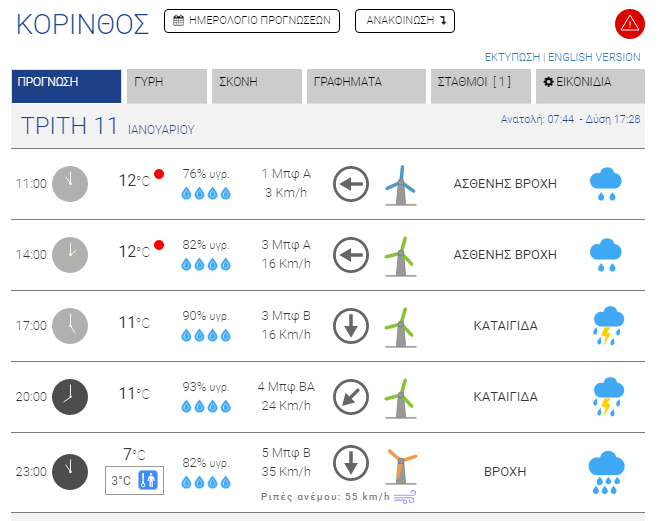This screenshot has width=664, height=521.
Task: Click the 11:00 clock icon
Action: click(70, 184)
